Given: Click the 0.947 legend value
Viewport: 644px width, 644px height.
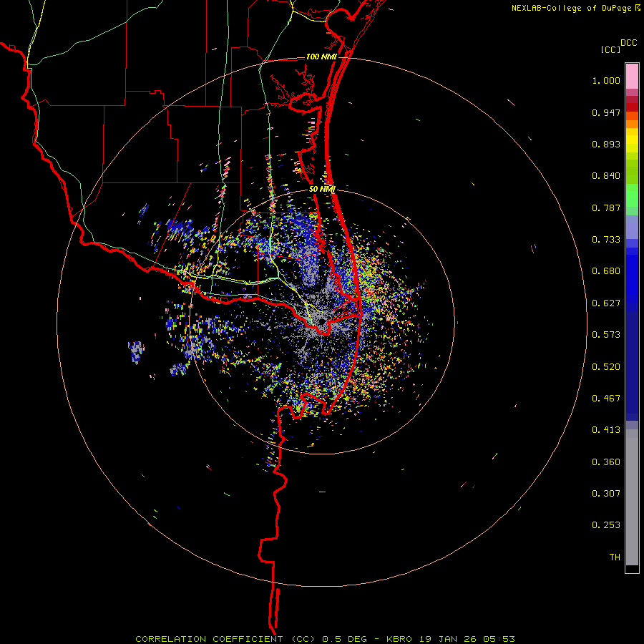Looking at the screenshot, I should coord(606,112).
